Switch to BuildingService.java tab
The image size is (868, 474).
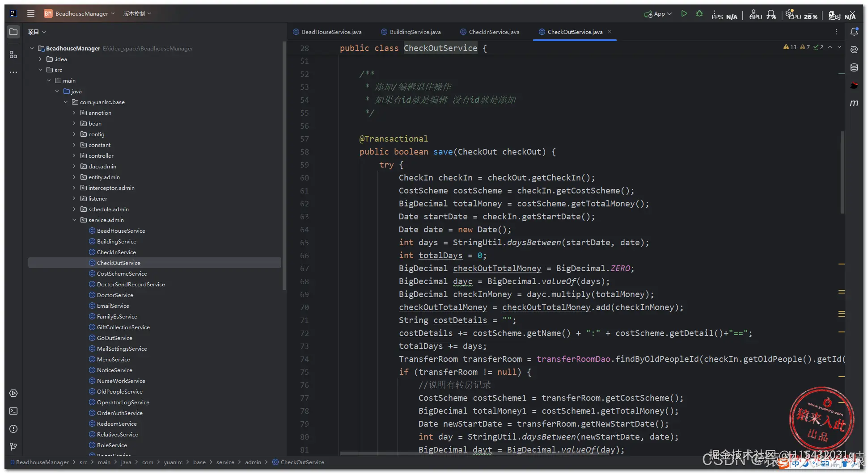(411, 32)
